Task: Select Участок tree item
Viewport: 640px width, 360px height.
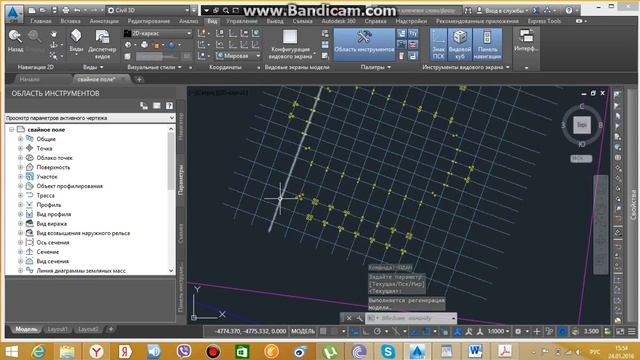Action: [47, 177]
